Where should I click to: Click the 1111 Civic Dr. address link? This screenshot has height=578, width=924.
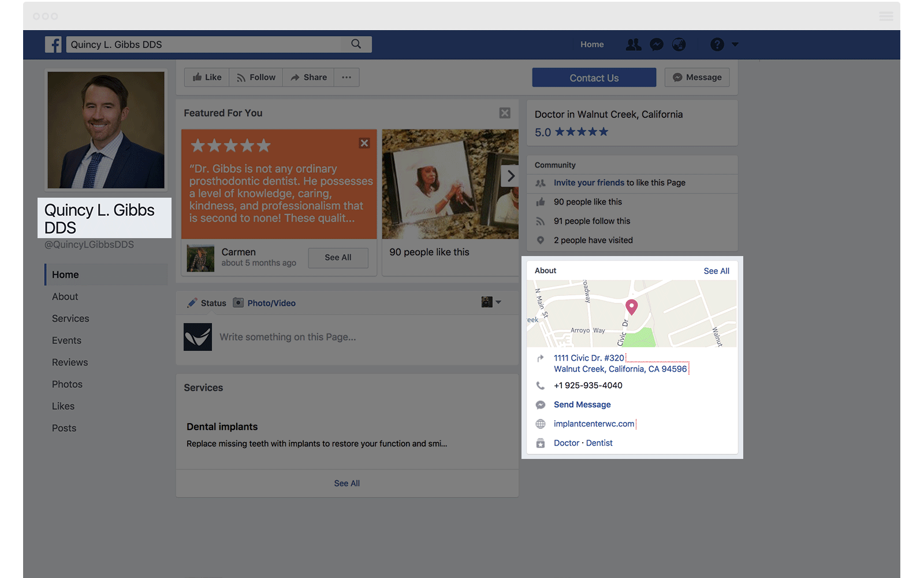tap(620, 364)
